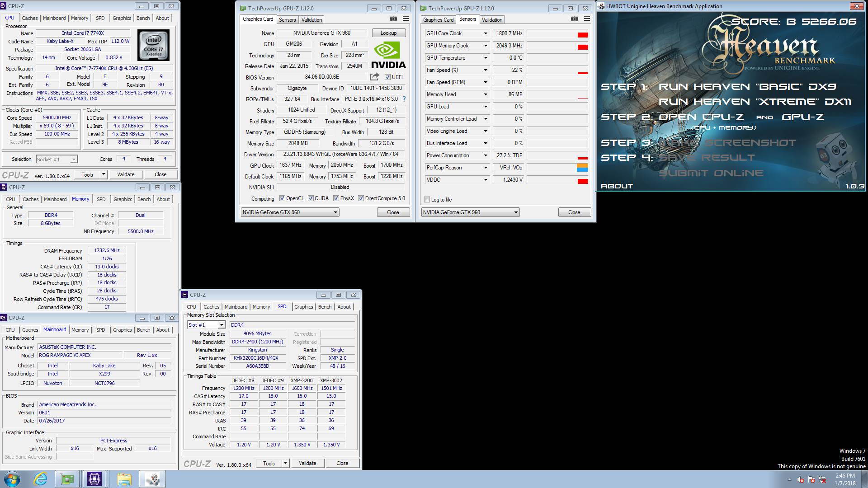Click Run Heaven "Xtreme" DX11
This screenshot has width=868, height=488.
pos(755,102)
